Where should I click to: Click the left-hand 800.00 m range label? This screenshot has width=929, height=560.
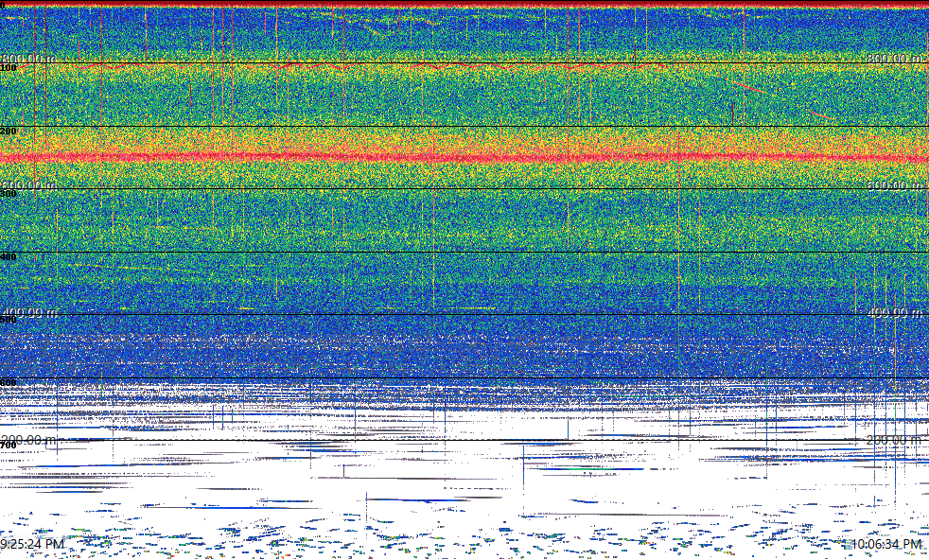coord(29,58)
